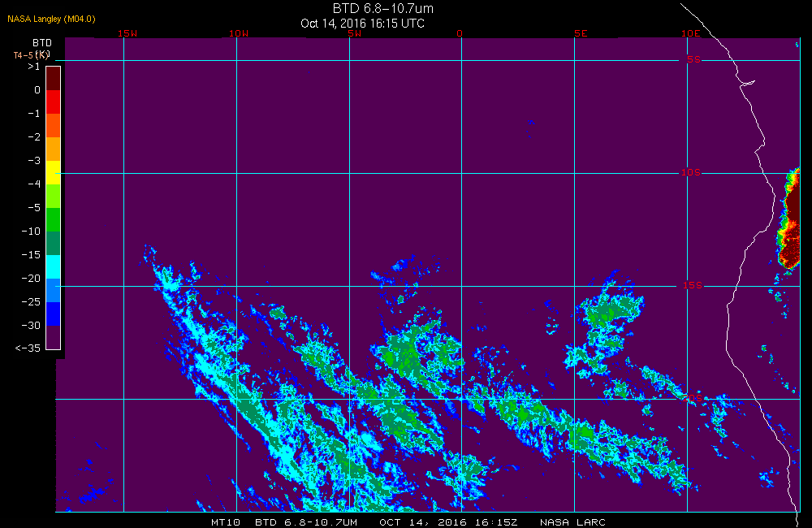812x528 pixels.
Task: Click the '10W' longitude label
Action: (x=239, y=33)
